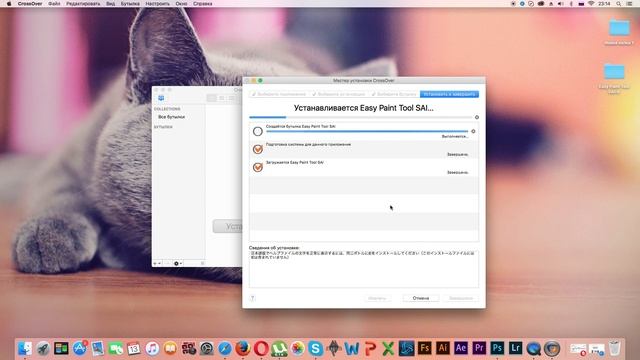Open System Preferences from the dock
The image size is (640, 360).
click(x=207, y=348)
